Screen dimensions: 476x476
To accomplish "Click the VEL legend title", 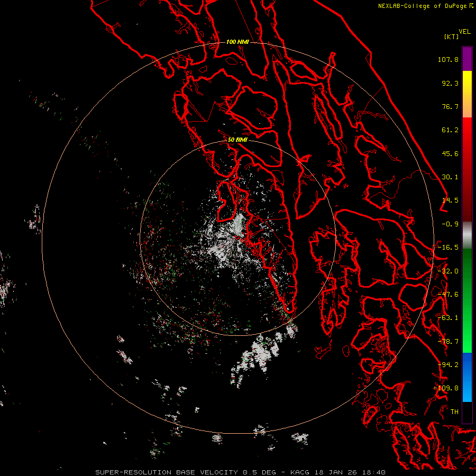I will coord(464,32).
